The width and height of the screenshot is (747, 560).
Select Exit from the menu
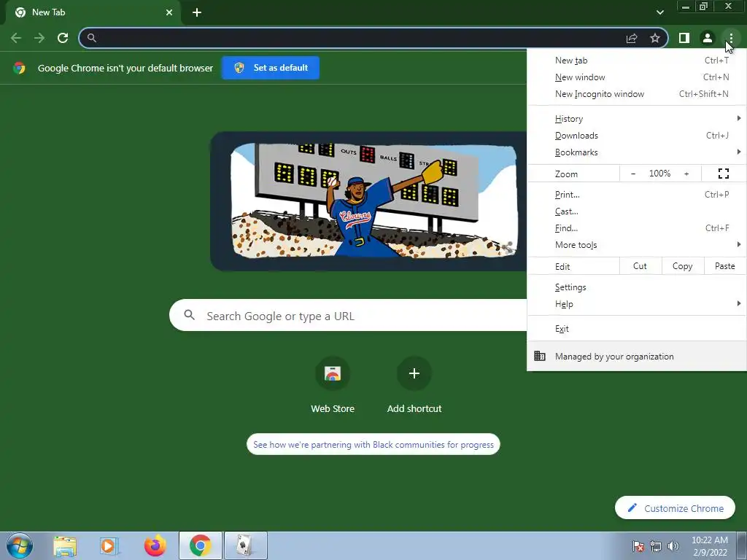[x=637, y=329]
